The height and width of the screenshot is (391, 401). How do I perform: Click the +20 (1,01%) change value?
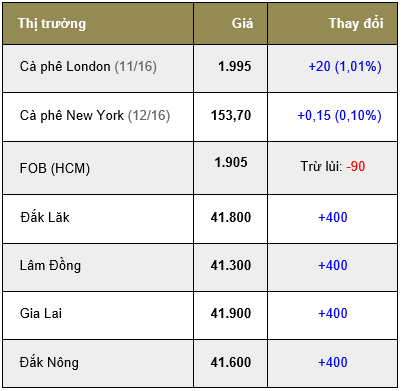pos(345,66)
